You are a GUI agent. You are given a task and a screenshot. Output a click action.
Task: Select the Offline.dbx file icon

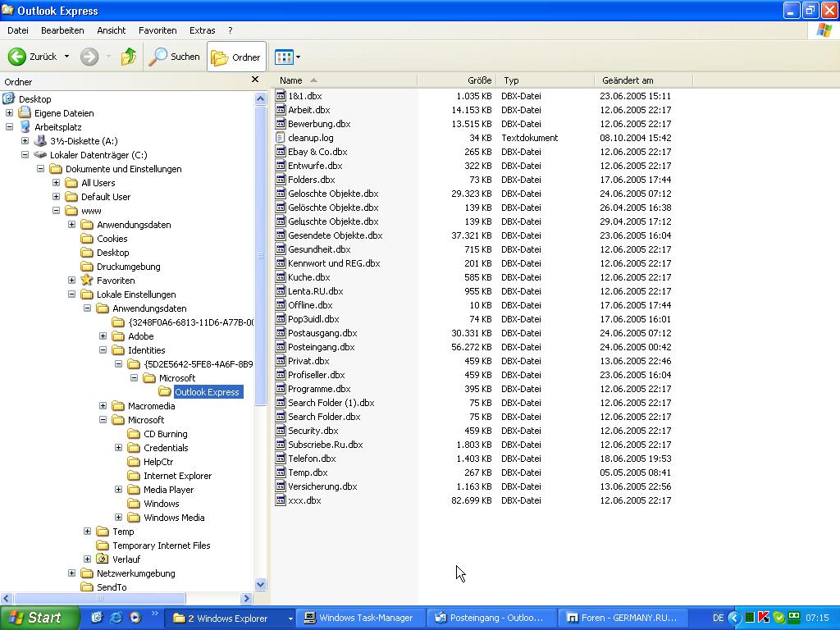(x=281, y=305)
